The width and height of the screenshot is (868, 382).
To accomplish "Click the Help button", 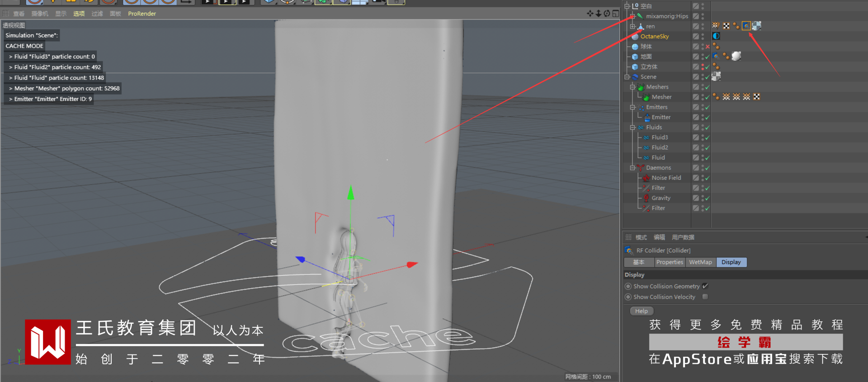I will click(x=641, y=311).
